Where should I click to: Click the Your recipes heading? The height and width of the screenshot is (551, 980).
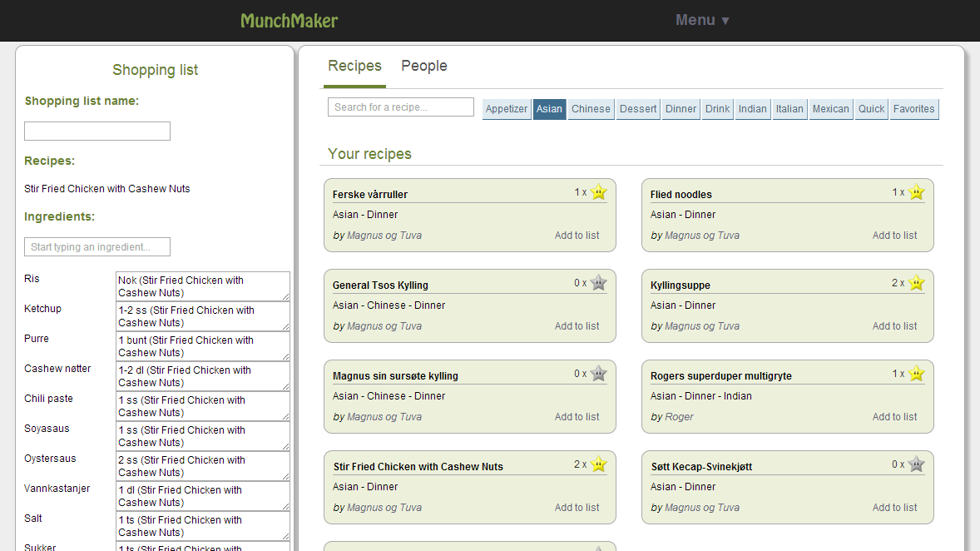point(369,154)
